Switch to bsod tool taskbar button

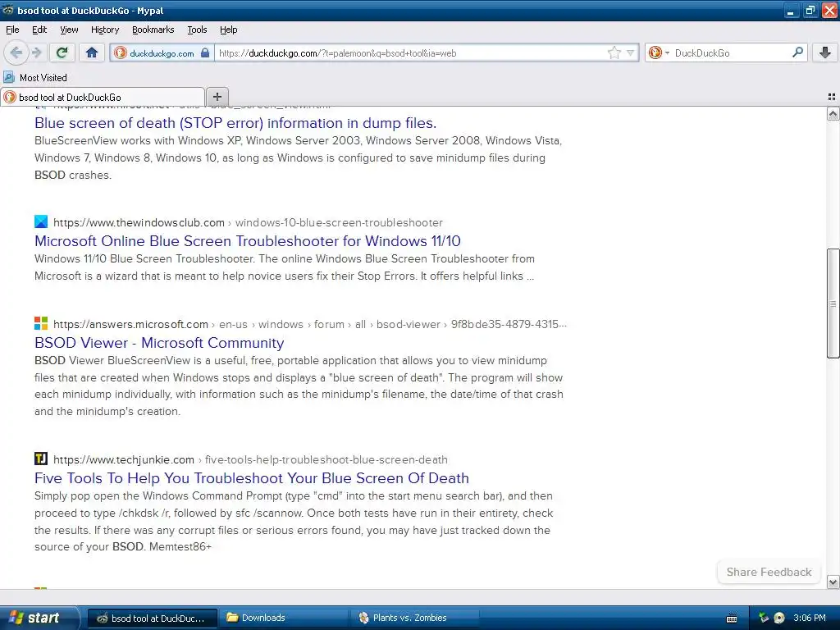click(152, 619)
